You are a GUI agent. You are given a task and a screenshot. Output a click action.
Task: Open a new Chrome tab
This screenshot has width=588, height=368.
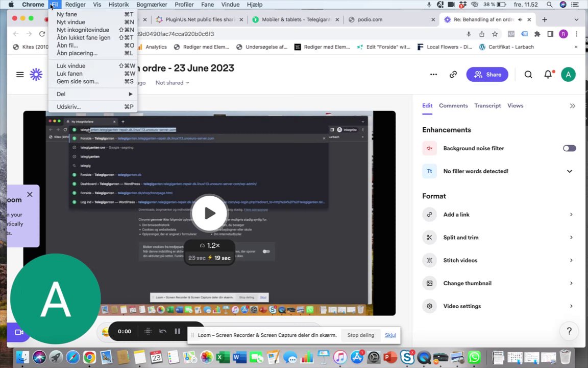pyautogui.click(x=545, y=19)
